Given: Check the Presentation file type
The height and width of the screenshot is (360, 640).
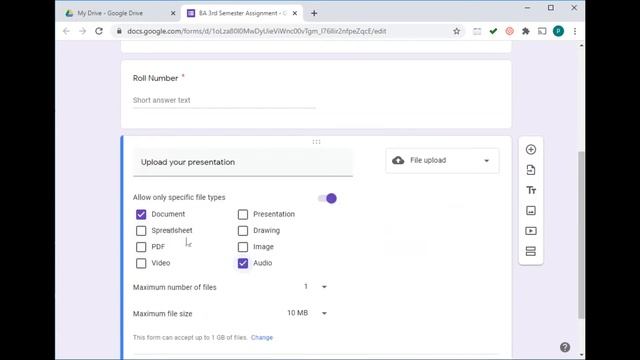Looking at the screenshot, I should [243, 214].
